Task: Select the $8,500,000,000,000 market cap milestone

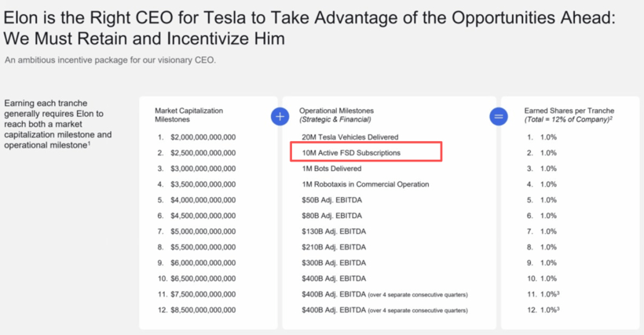Action: (x=202, y=310)
